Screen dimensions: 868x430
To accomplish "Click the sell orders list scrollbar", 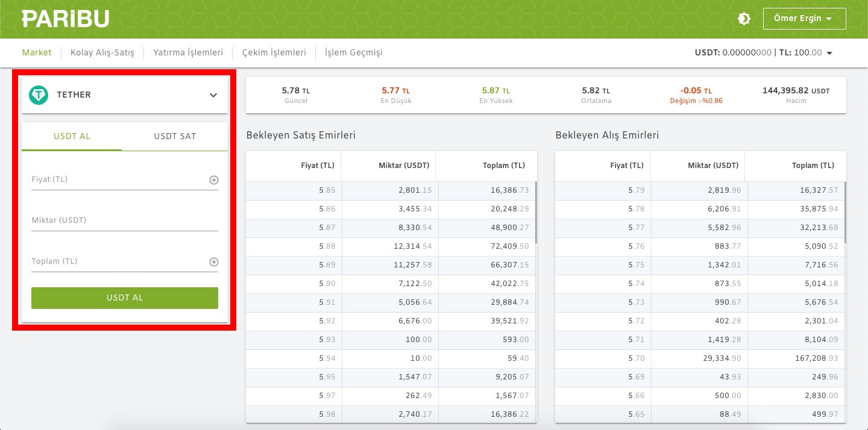I will (x=535, y=212).
